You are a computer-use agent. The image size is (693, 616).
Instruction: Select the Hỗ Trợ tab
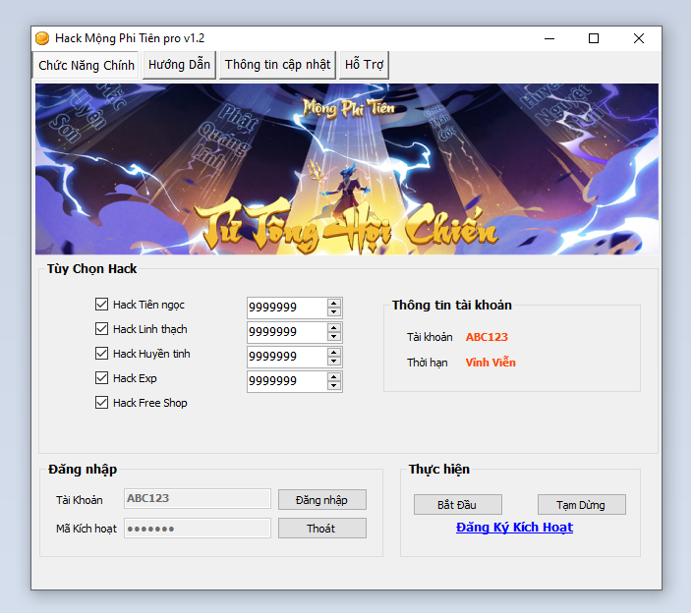point(364,65)
